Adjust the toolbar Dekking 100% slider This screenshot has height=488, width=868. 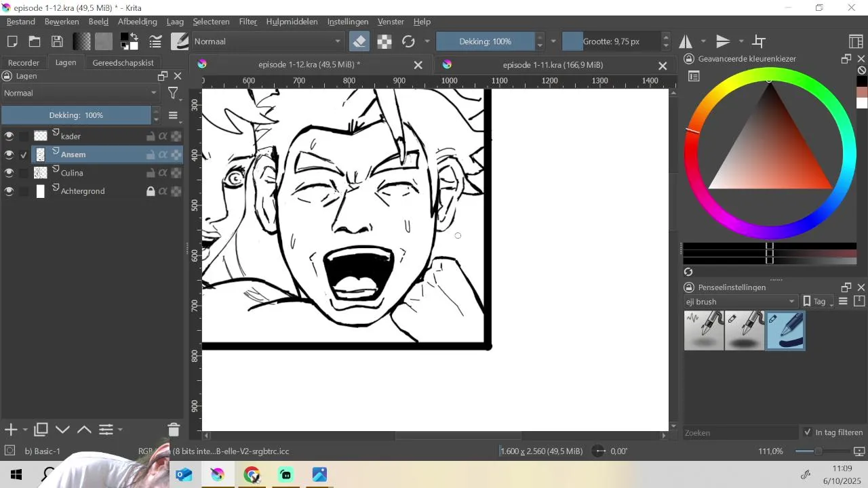pos(486,41)
